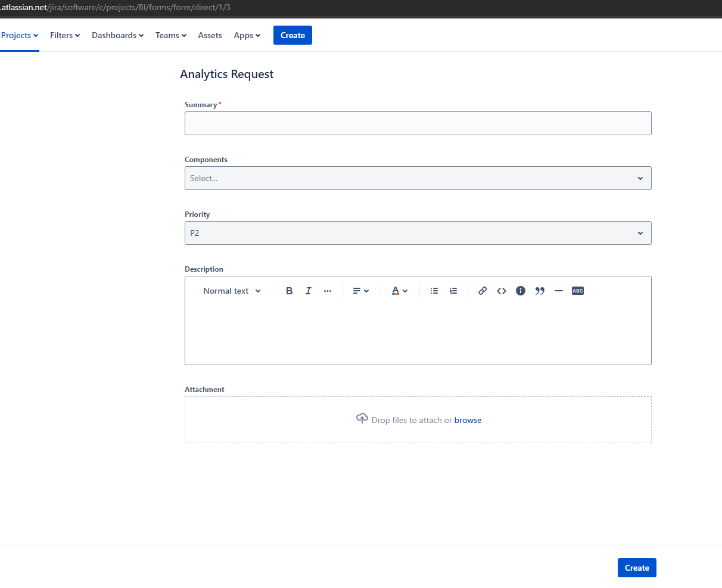Click the Components field label
Screen dimensions: 722x588
[x=206, y=160]
